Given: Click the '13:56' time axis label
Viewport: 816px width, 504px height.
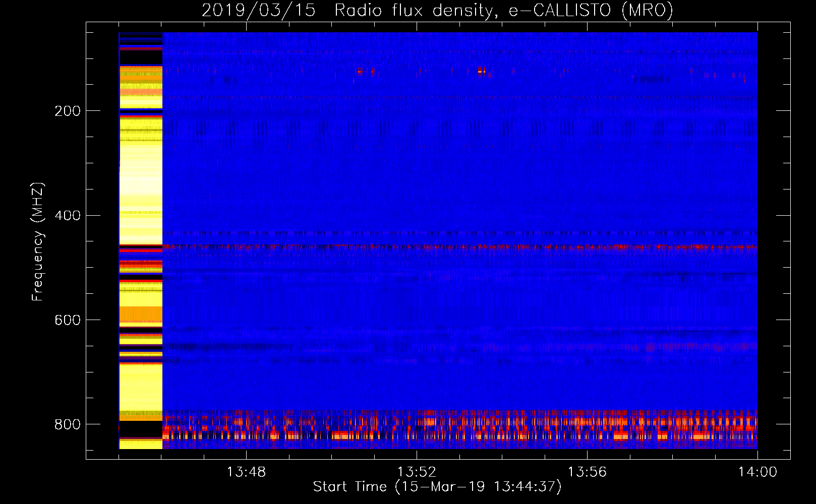Looking at the screenshot, I should [587, 472].
